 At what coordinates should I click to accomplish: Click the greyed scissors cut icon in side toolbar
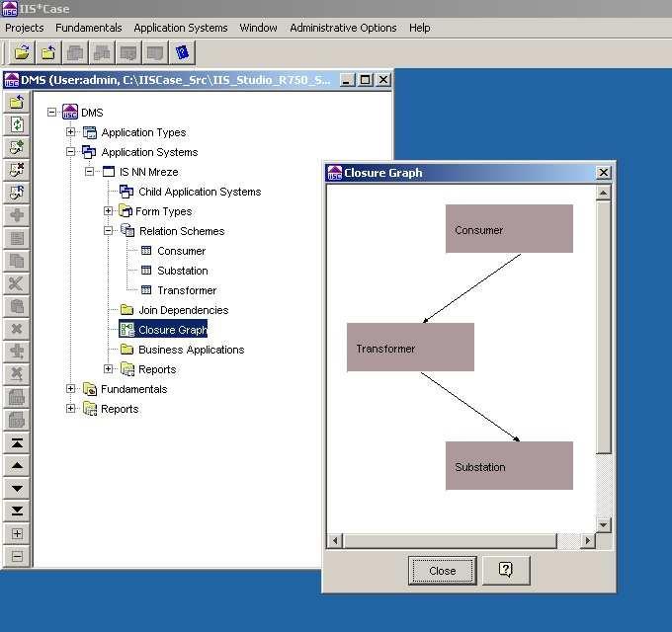(17, 283)
